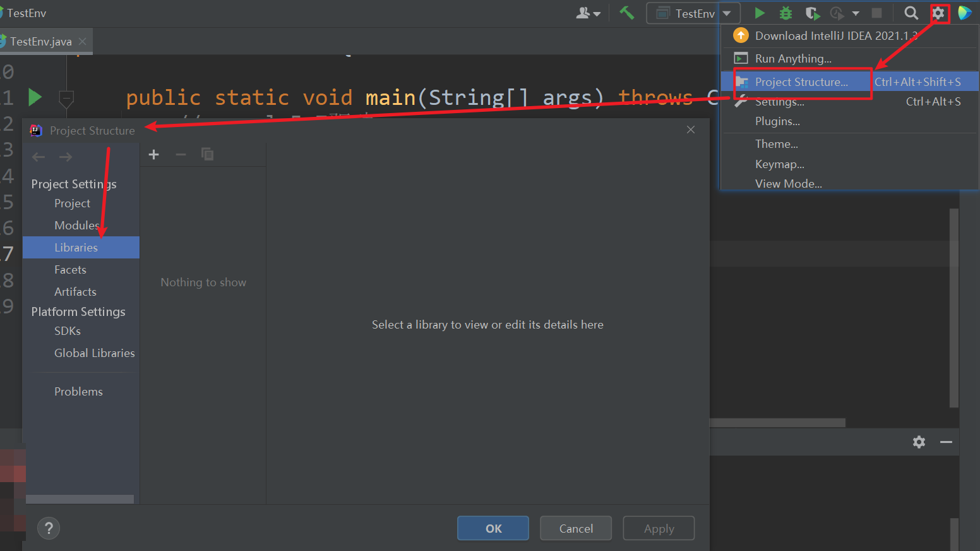Switch to the TestEnv.java editor tab
The width and height of the screenshot is (980, 551).
[41, 42]
